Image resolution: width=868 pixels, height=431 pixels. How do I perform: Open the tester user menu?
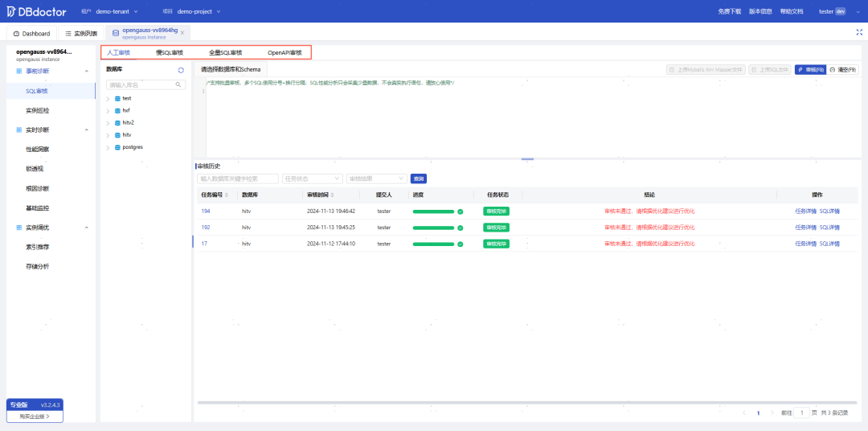[840, 11]
